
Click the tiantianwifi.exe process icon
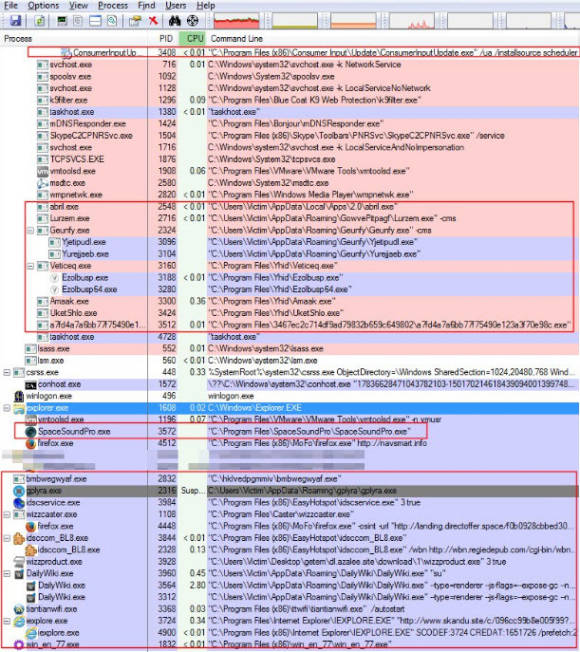pos(19,610)
